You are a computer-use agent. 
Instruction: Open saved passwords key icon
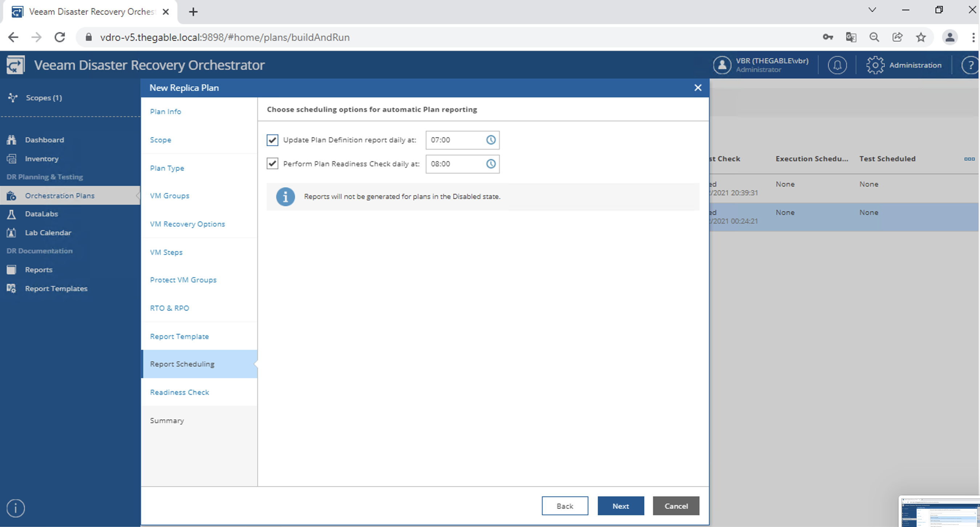[828, 37]
